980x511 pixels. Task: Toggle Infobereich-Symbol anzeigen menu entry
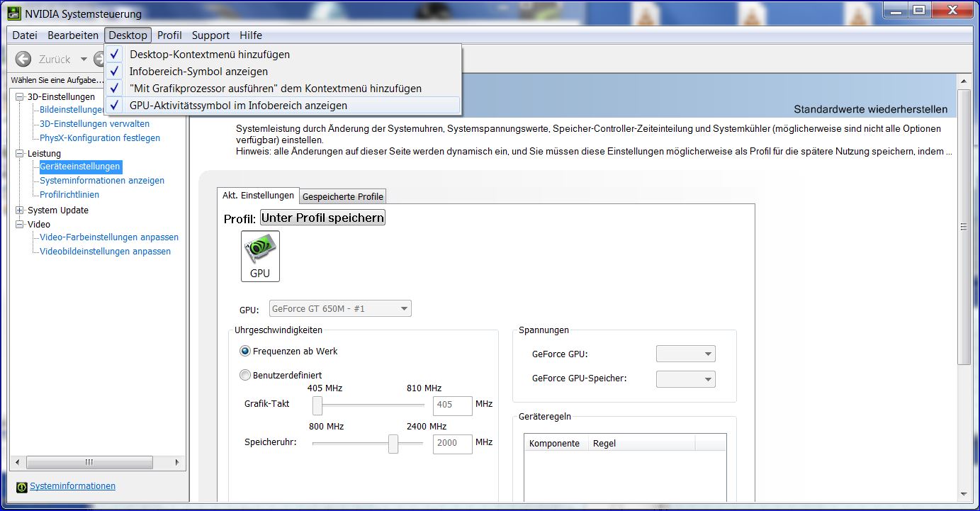click(283, 71)
